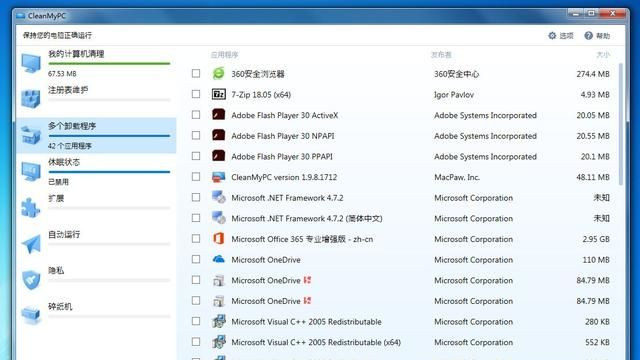Click the Igor Pavlov publisher text
This screenshot has width=640, height=360.
point(453,95)
